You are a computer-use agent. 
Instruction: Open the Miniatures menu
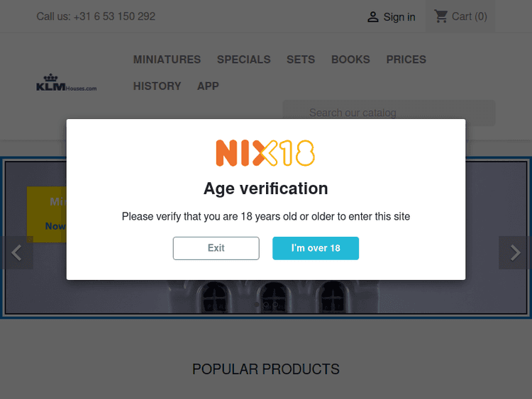click(x=167, y=60)
